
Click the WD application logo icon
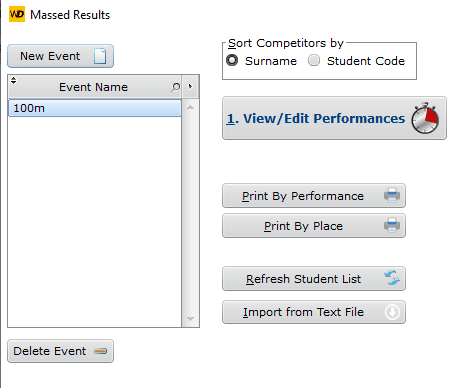tap(17, 14)
